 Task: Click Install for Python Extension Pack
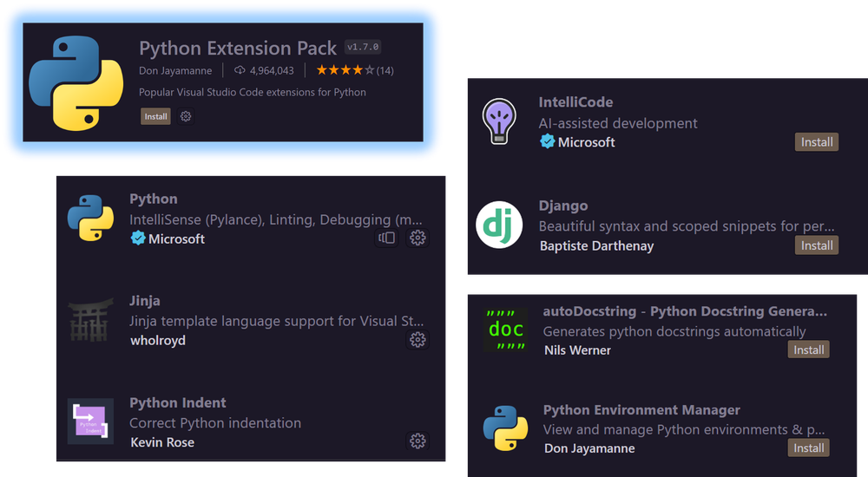(155, 116)
